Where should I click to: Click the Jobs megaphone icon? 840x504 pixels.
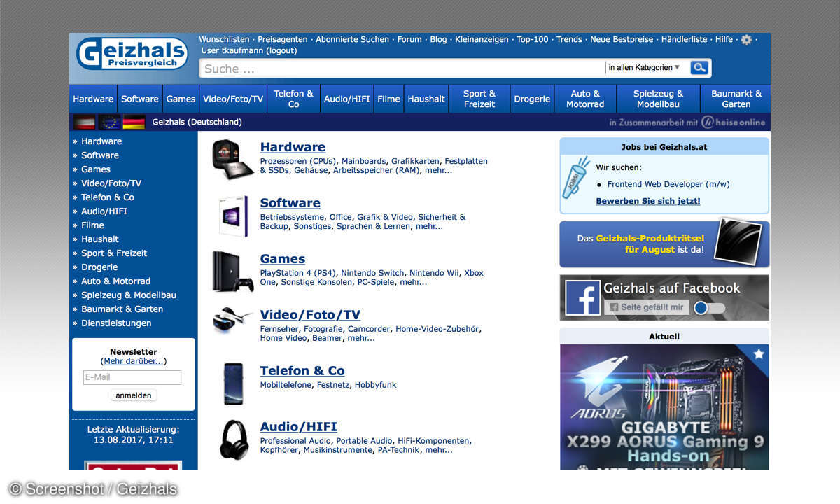point(577,178)
